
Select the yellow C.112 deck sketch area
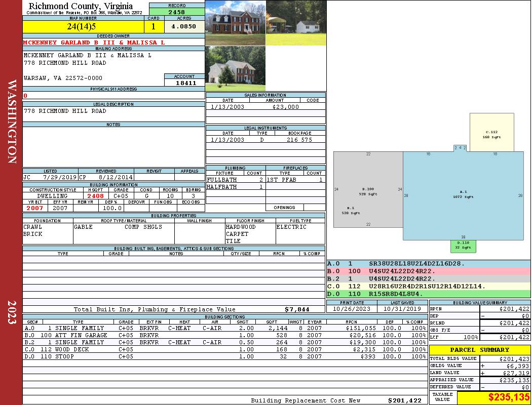(x=491, y=132)
